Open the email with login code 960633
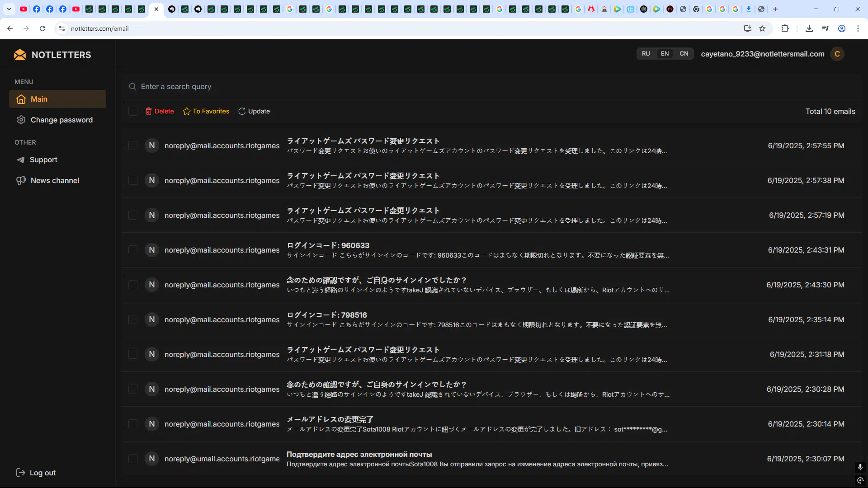The height and width of the screenshot is (488, 868). point(492,250)
